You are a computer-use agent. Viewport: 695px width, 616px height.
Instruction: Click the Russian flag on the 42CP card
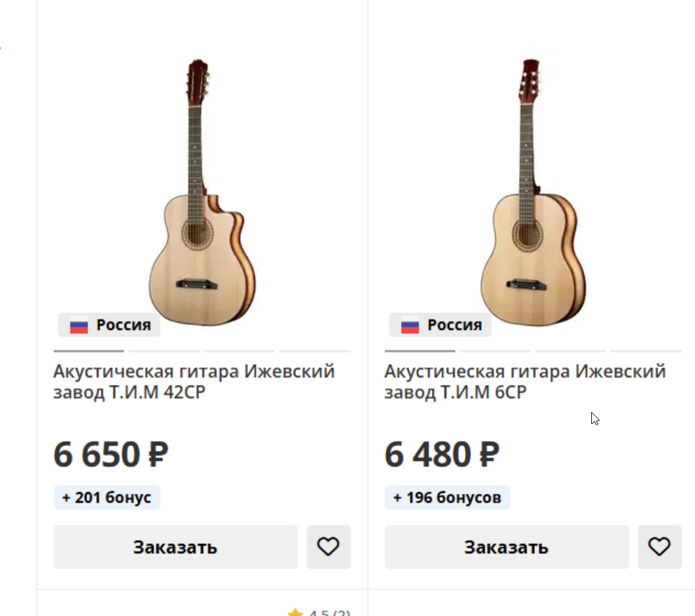click(x=79, y=325)
